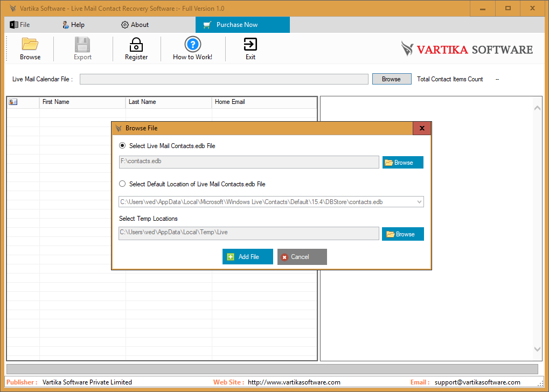Click the Total Contact Items Count label
549x392 pixels.
pyautogui.click(x=450, y=79)
